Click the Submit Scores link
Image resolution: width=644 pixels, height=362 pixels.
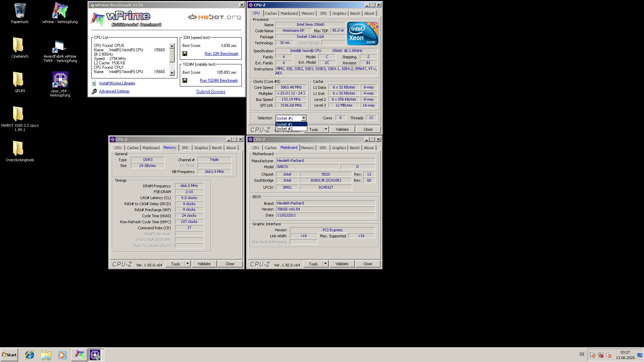coord(211,92)
